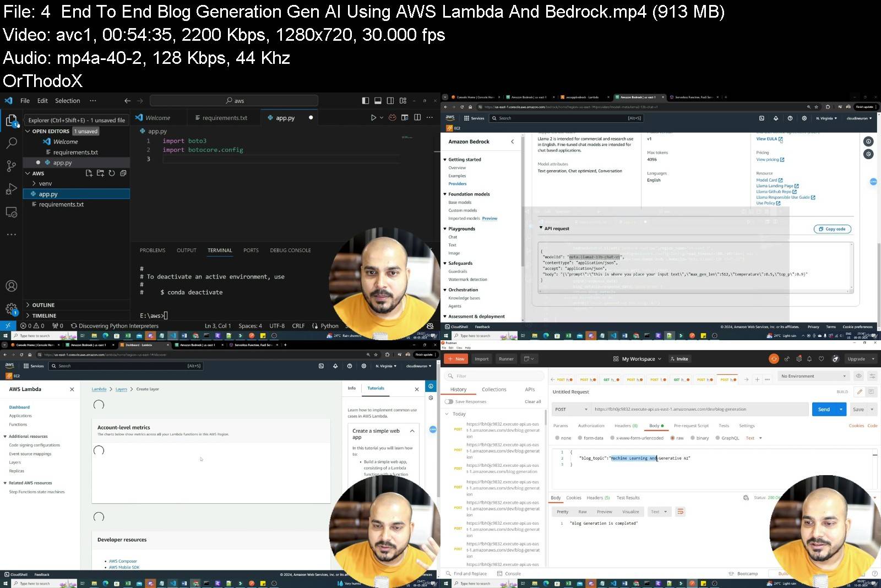Screen dimensions: 881x588
Task: Click Copy code in API request
Action: tap(832, 229)
